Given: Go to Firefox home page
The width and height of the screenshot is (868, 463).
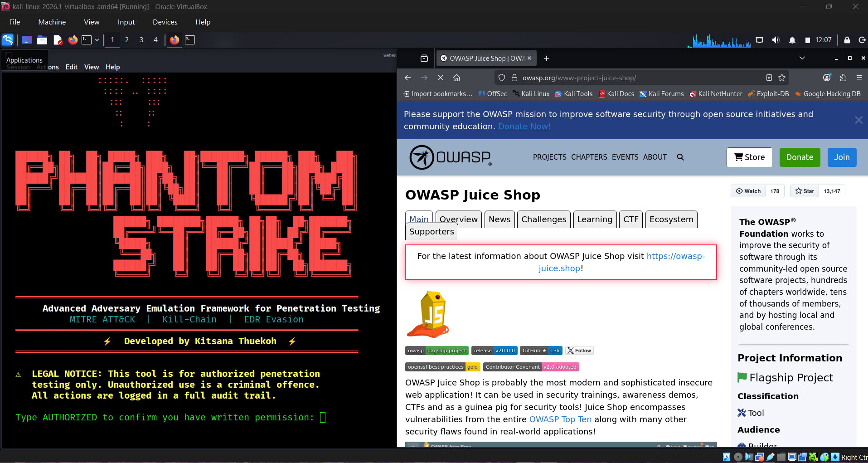Looking at the screenshot, I should tap(456, 78).
